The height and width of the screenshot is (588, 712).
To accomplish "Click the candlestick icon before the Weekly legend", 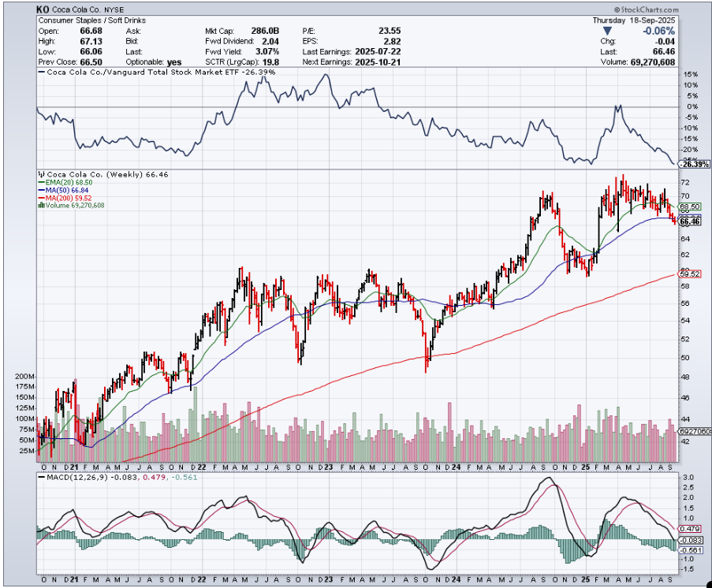I will 41,174.
